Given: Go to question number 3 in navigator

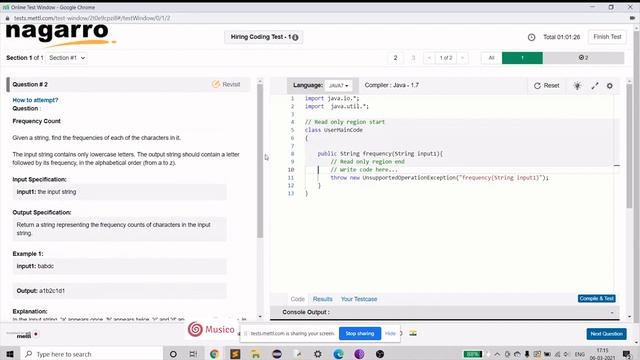Looking at the screenshot, I should (413, 58).
